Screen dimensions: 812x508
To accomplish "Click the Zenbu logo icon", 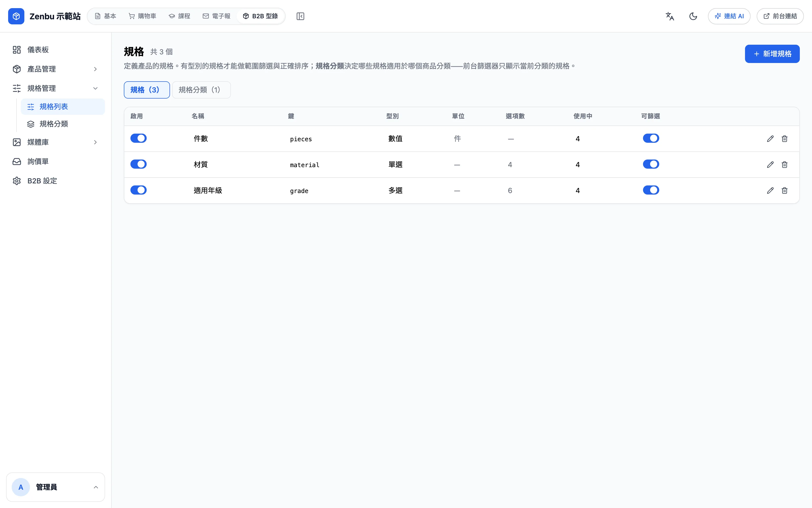I will click(x=16, y=16).
